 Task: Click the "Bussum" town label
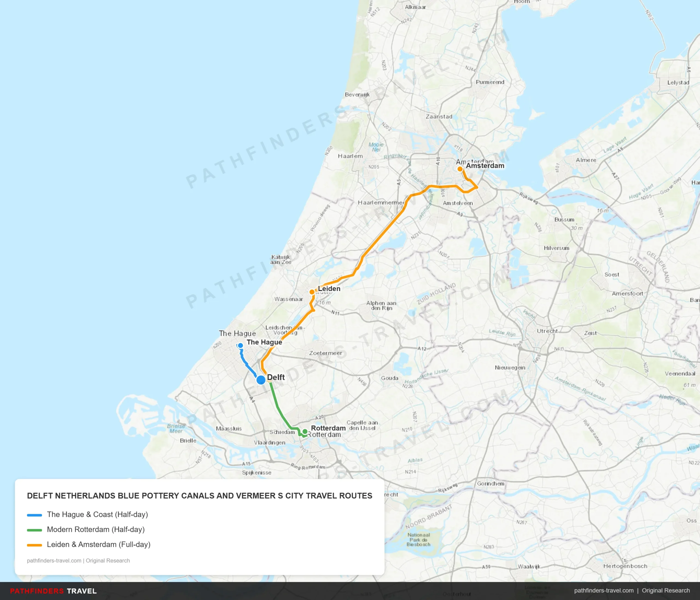tap(564, 220)
